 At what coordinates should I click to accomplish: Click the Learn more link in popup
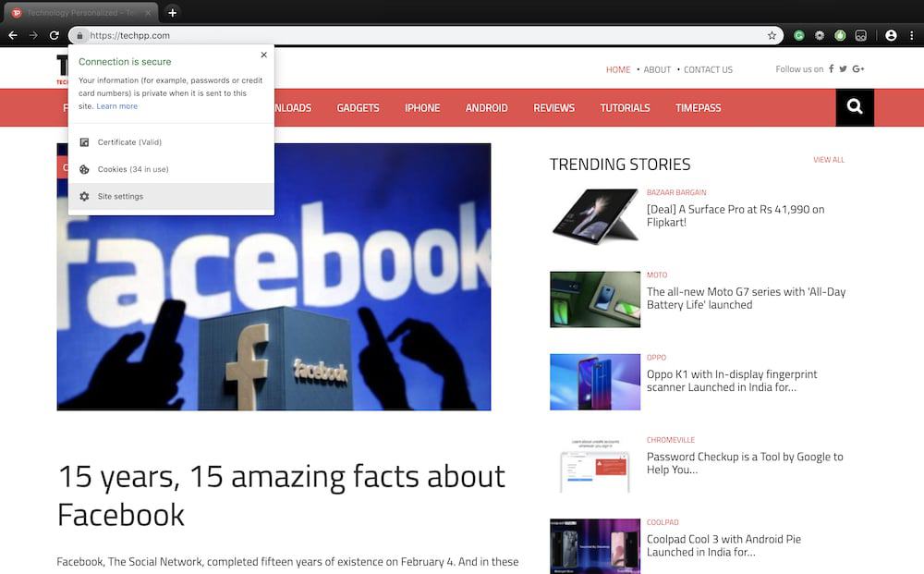[116, 106]
